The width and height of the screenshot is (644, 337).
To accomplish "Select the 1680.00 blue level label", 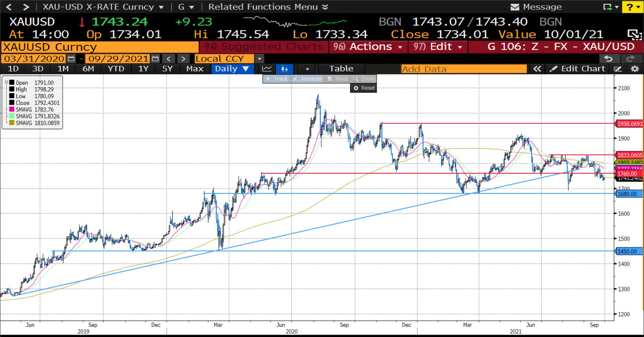I will pos(630,194).
